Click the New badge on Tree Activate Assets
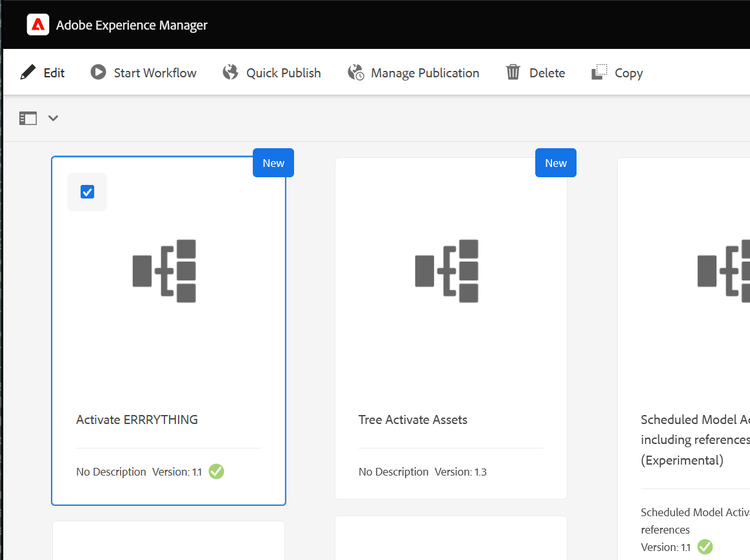Screen dimensions: 750x560 pyautogui.click(x=556, y=163)
